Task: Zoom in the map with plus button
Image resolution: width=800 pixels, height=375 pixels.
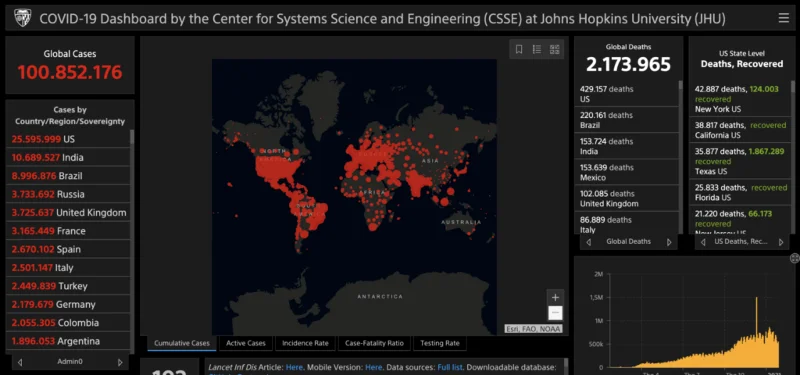Action: pyautogui.click(x=556, y=297)
